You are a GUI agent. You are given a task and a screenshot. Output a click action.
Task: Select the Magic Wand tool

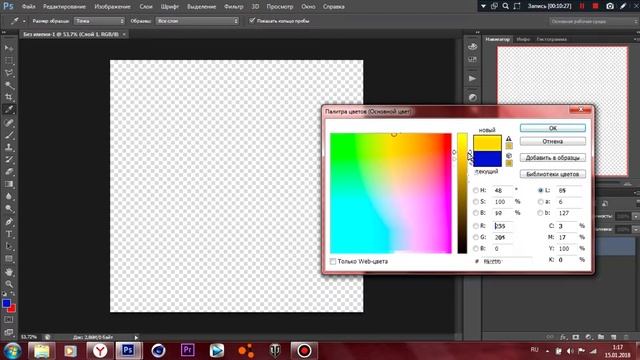9,85
